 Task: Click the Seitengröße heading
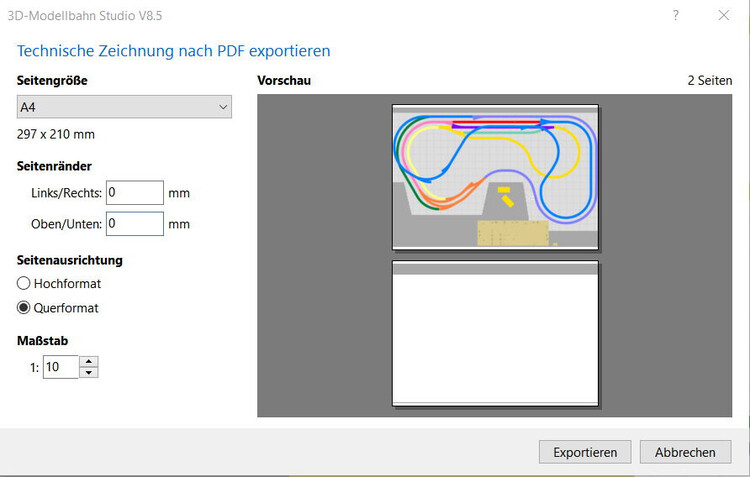[x=52, y=80]
